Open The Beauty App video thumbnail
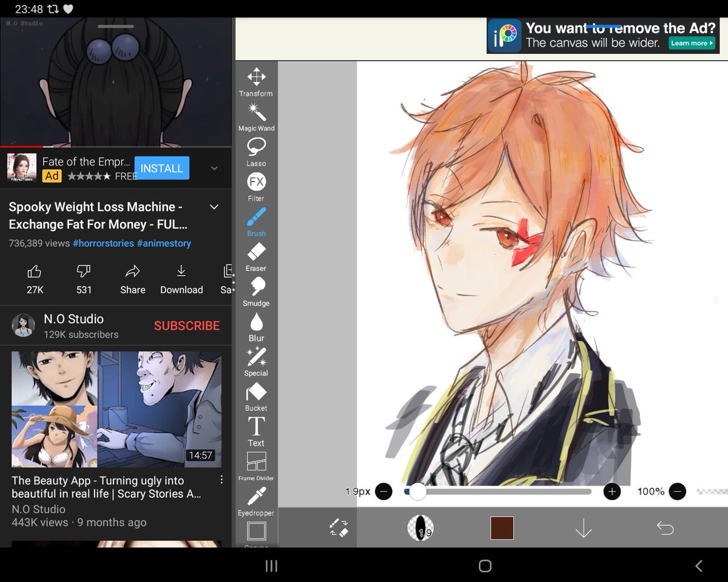The height and width of the screenshot is (582, 728). [x=116, y=409]
